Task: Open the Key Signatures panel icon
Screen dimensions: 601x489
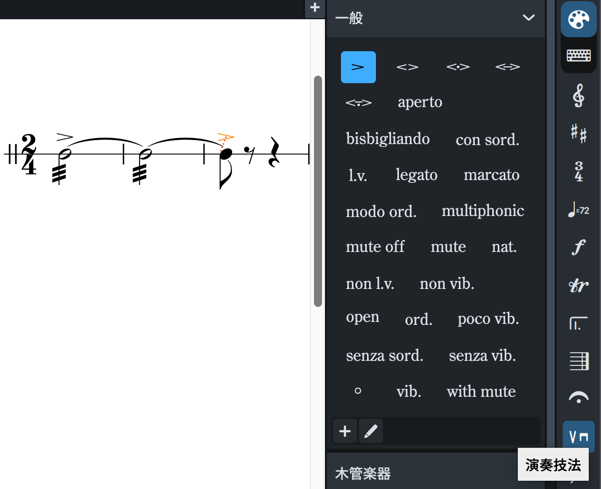Action: pyautogui.click(x=578, y=134)
